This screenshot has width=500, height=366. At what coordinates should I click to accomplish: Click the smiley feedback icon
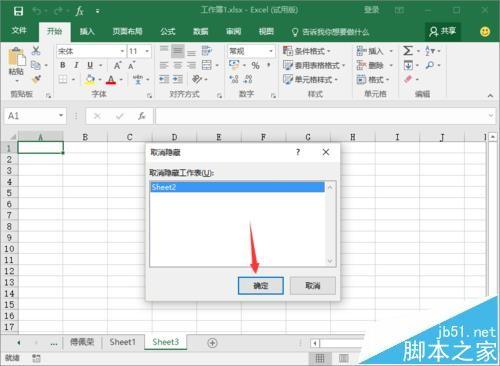click(x=485, y=32)
